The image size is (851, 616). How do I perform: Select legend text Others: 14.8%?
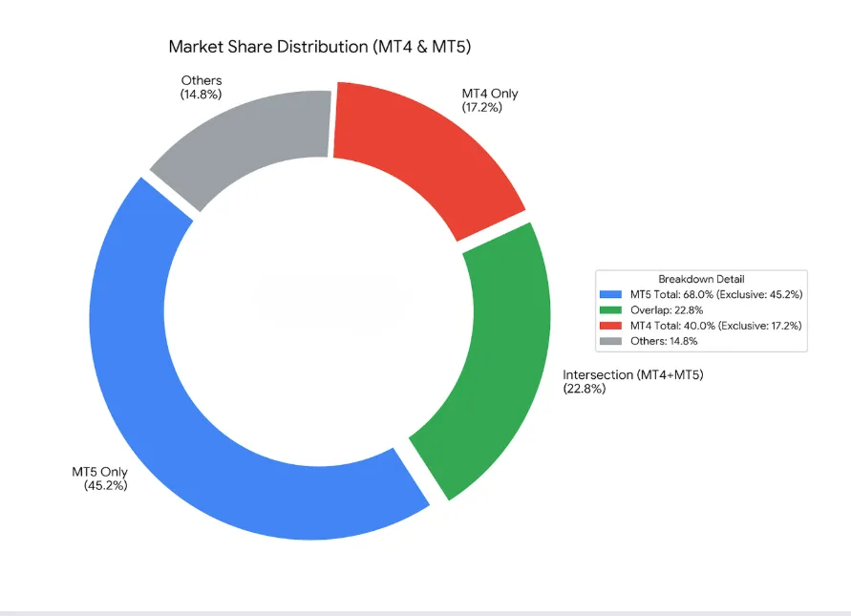coord(664,341)
